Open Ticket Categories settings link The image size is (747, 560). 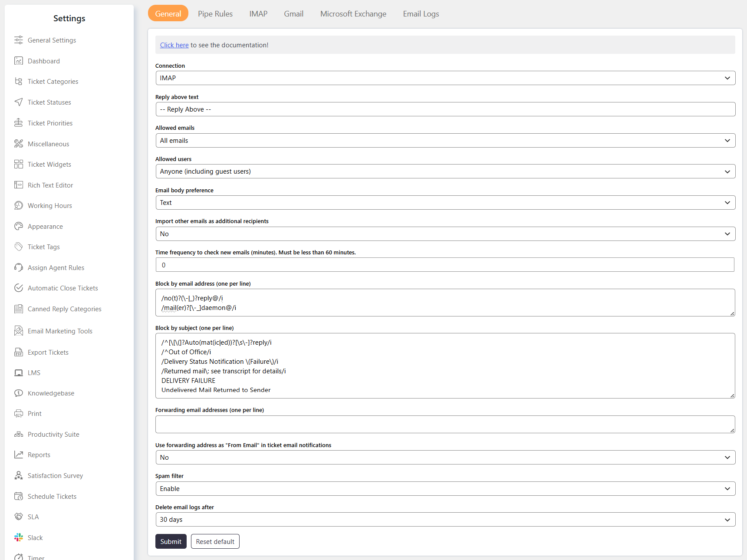tap(53, 82)
